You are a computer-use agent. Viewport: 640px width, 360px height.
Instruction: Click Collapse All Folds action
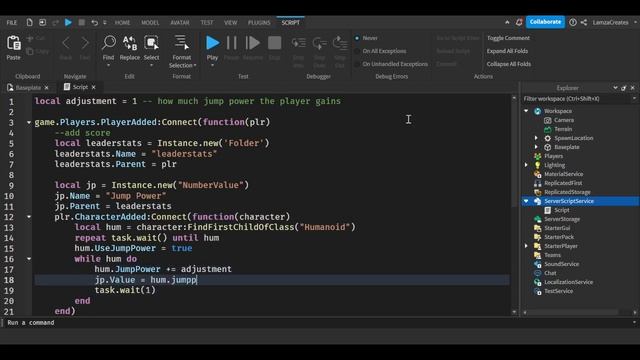[x=509, y=64]
